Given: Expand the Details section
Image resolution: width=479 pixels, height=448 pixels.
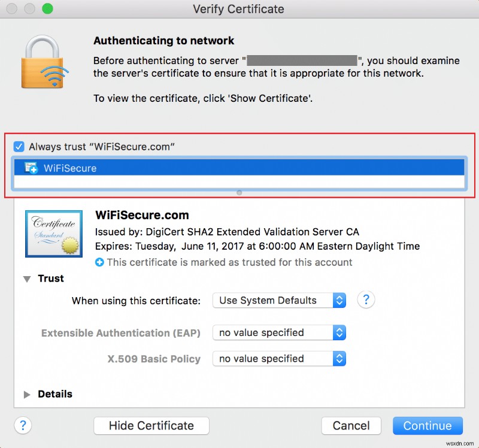Looking at the screenshot, I should (x=26, y=394).
